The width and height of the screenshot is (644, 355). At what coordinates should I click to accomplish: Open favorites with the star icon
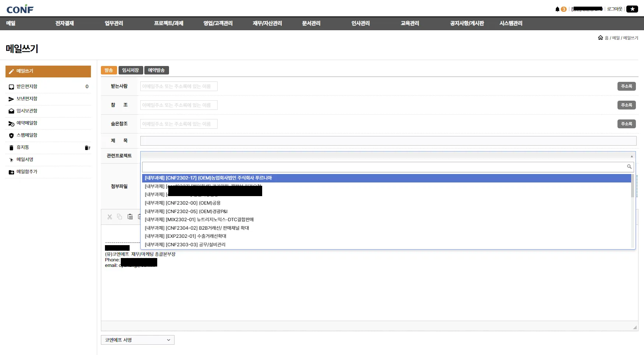pyautogui.click(x=632, y=9)
